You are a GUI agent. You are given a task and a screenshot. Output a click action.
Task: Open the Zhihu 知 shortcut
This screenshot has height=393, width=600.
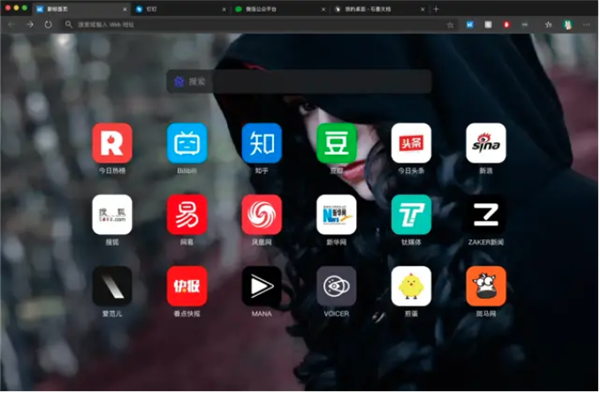[x=261, y=143]
